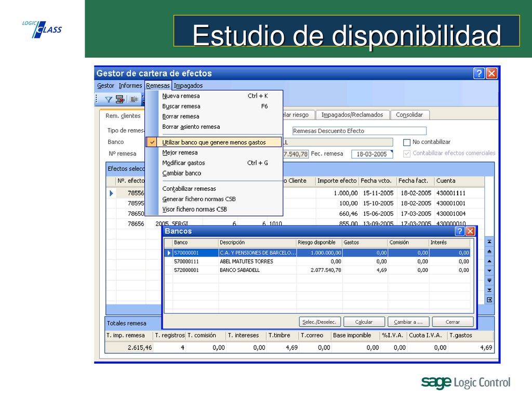Select bank row ABEL MATUTES TORRES
This screenshot has width=532, height=399.
click(x=317, y=262)
